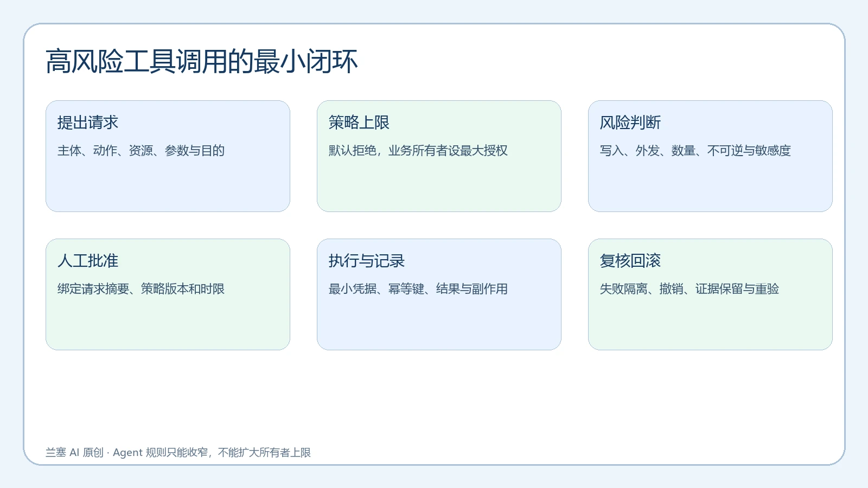Click the text 绑定请求摘要、策略版本和时限

[x=141, y=289]
